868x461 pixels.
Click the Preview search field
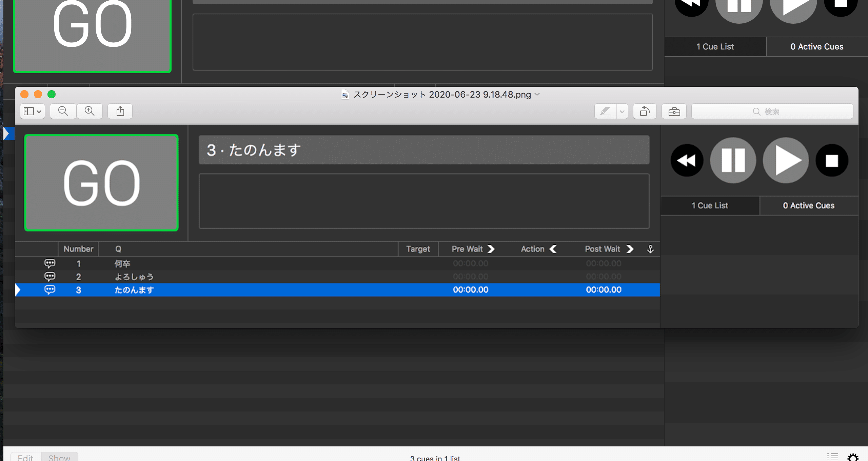point(772,111)
